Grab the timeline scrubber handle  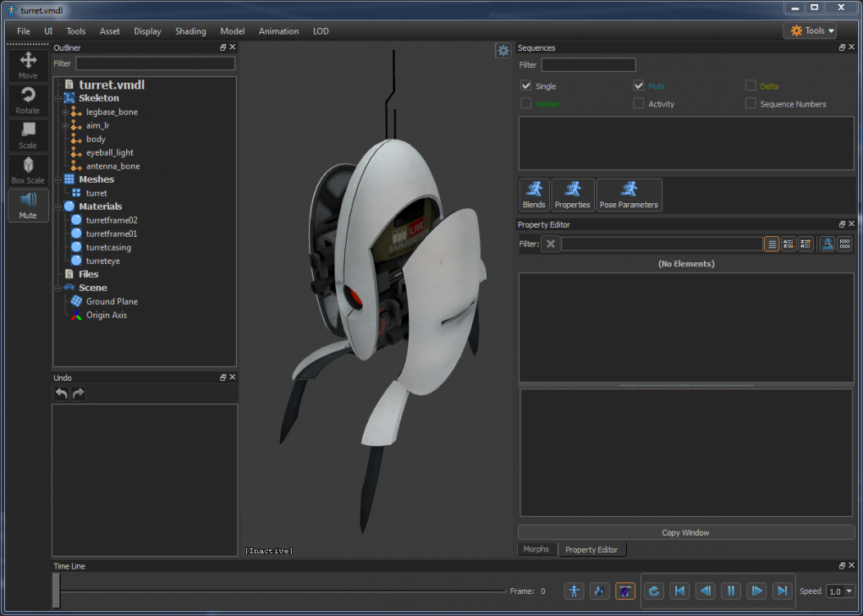(x=56, y=591)
